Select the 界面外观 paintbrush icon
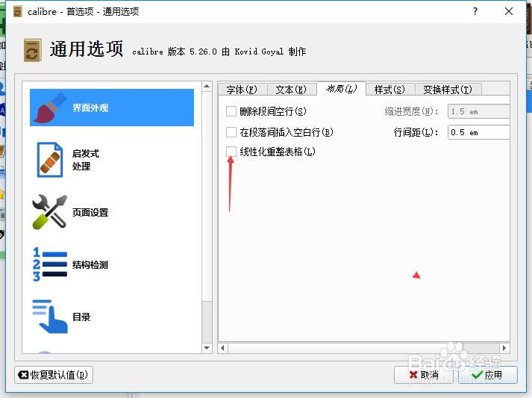The height and width of the screenshot is (398, 532). coord(50,108)
